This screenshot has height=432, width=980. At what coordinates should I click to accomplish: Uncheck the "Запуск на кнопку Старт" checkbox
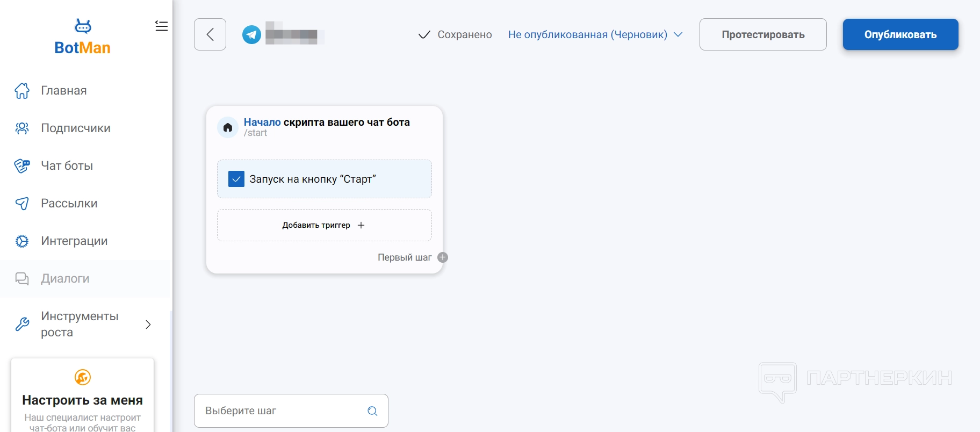[x=236, y=179]
